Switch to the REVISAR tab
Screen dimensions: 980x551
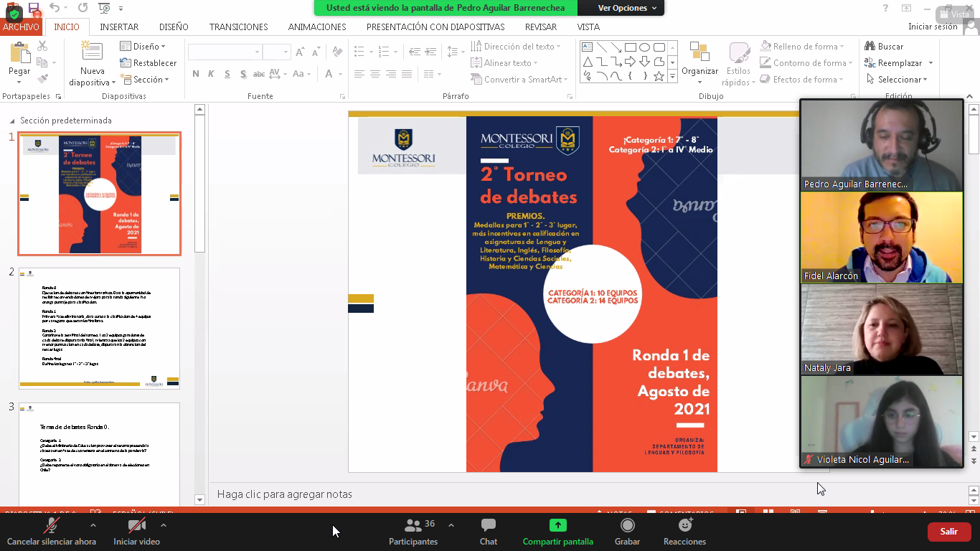pos(541,27)
